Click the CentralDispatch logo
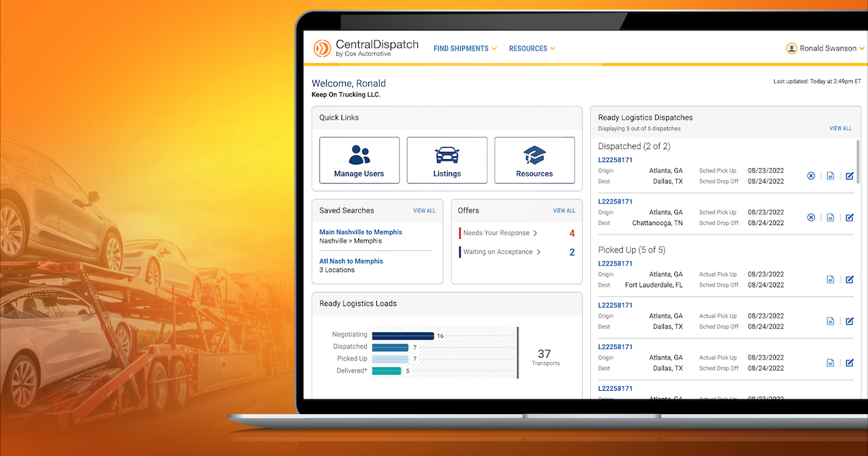This screenshot has height=456, width=868. tap(366, 48)
